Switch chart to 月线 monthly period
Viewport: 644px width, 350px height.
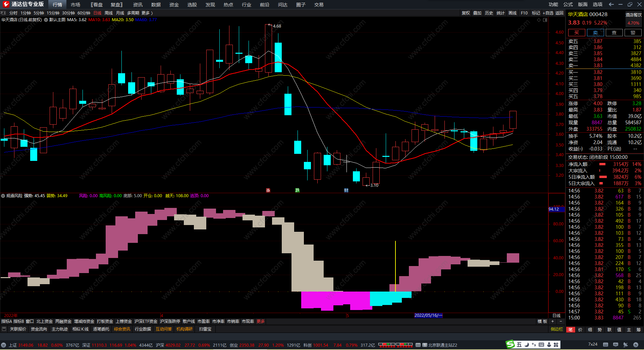pyautogui.click(x=120, y=13)
